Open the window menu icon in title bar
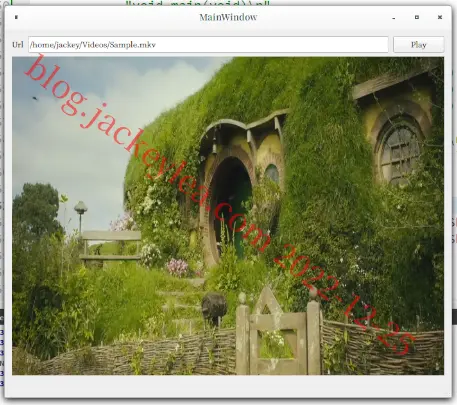 tap(16, 17)
